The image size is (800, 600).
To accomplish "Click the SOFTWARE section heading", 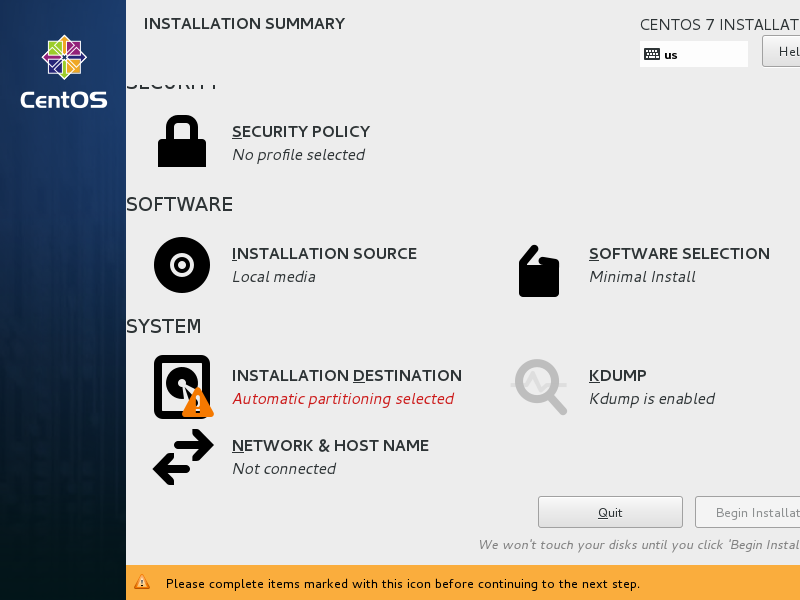I will coord(180,204).
